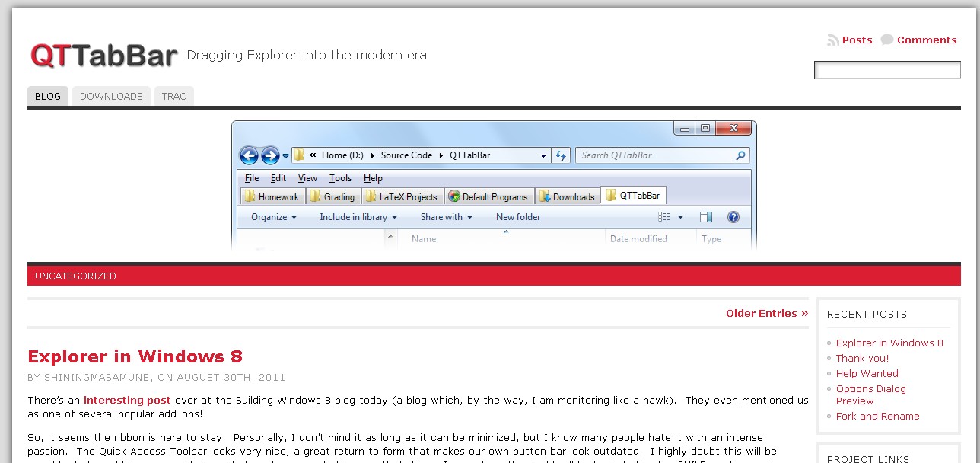Expand the Include in library dropdown
The height and width of the screenshot is (463, 980).
[358, 217]
